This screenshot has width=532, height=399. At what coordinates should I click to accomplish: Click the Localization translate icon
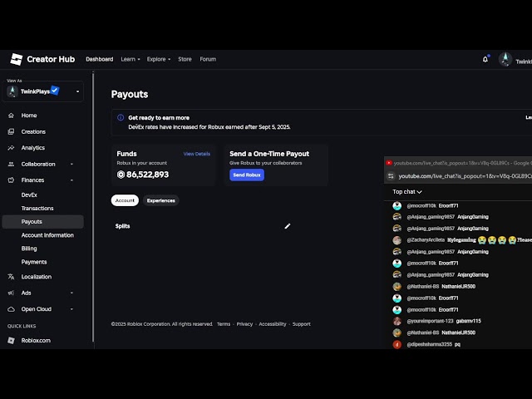click(11, 277)
